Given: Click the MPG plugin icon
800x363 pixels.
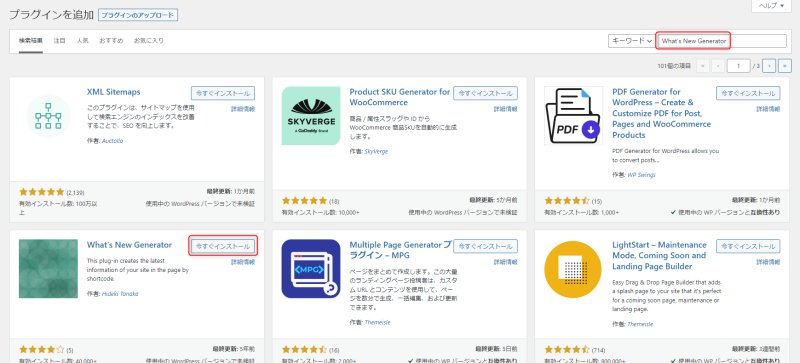Looking at the screenshot, I should (311, 269).
